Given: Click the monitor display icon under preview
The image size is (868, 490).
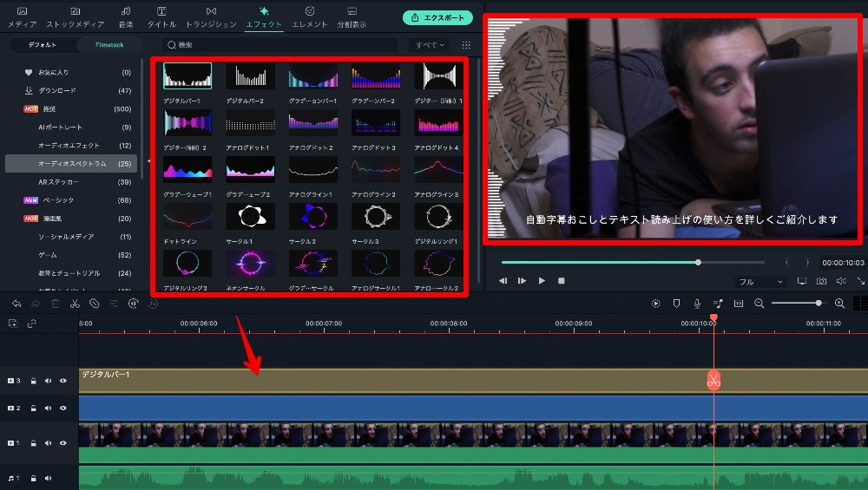Looking at the screenshot, I should (x=801, y=281).
